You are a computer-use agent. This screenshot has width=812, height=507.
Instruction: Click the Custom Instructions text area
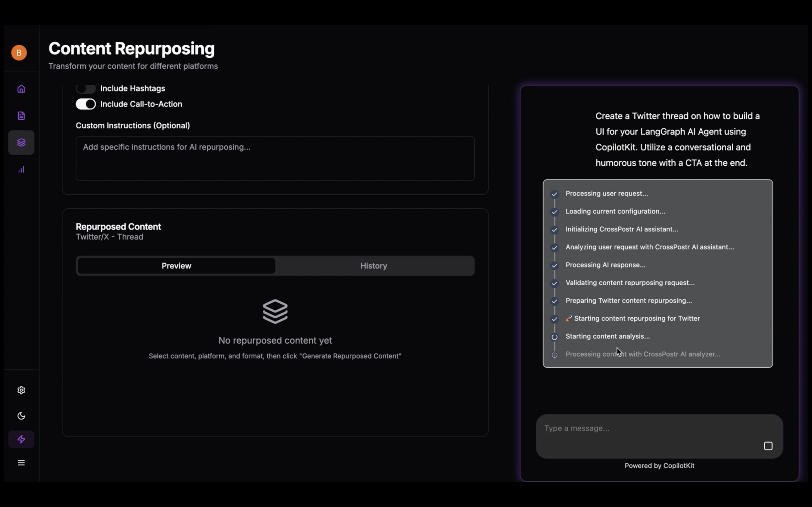(x=275, y=158)
